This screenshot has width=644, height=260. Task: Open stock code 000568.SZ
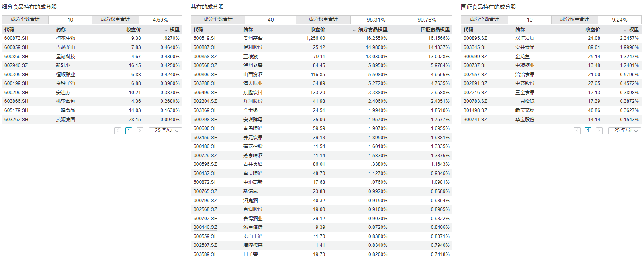click(206, 65)
